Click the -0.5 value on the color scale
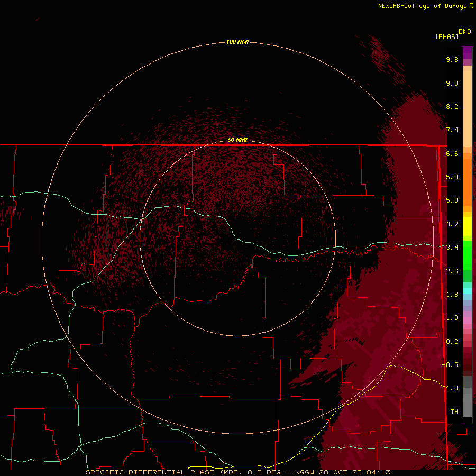This screenshot has width=476, height=476. coord(450,365)
